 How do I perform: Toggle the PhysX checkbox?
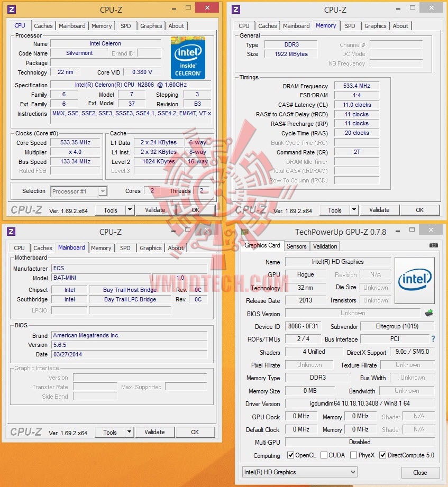pos(353,455)
